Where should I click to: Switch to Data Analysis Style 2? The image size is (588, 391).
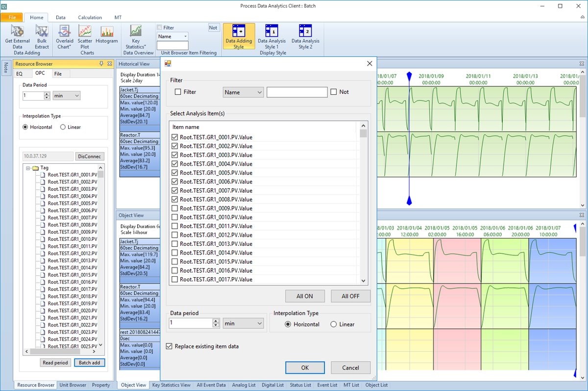click(x=305, y=36)
